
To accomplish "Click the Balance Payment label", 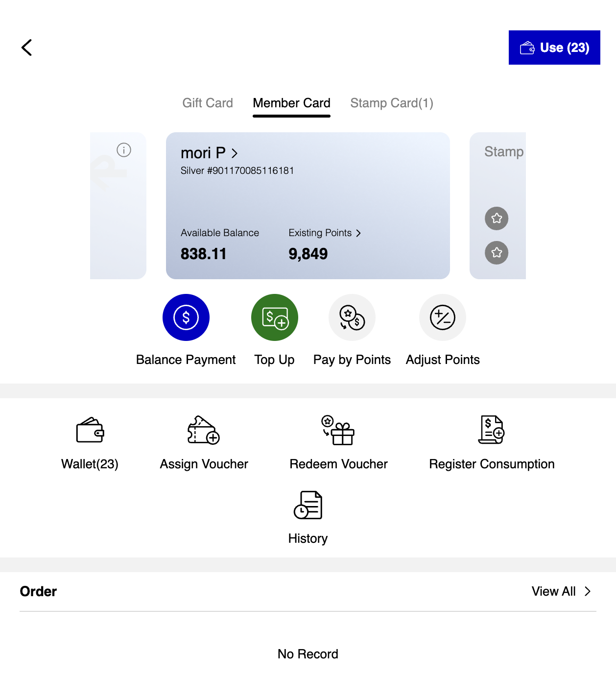I will 186,360.
